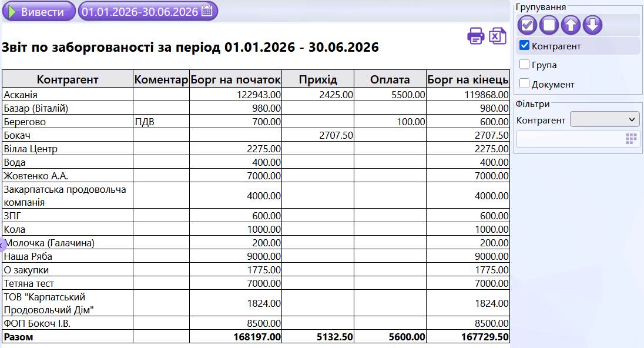Click the Коментар column header
Viewport: 644px width, 348px height.
pyautogui.click(x=161, y=79)
